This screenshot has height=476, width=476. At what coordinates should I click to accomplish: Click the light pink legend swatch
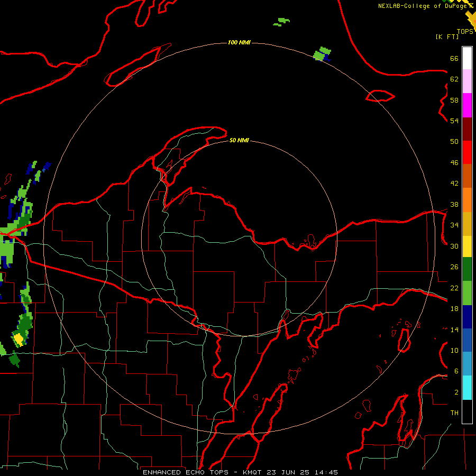467,81
